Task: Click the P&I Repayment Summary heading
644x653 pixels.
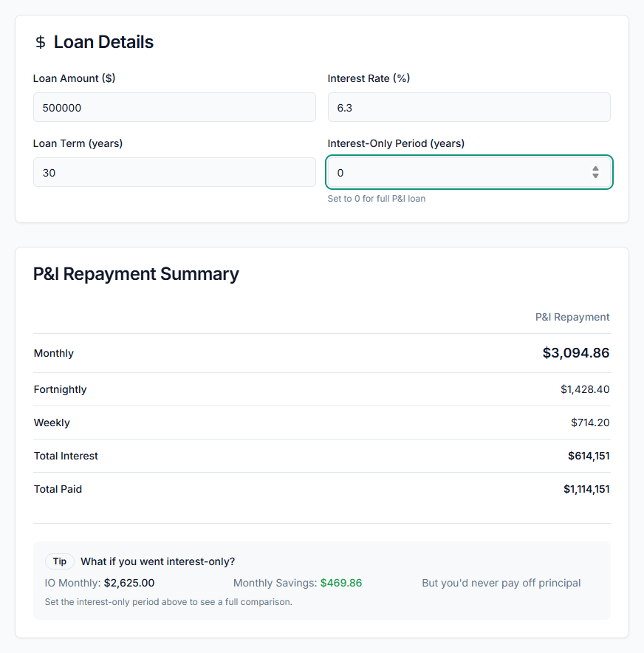Action: (136, 274)
